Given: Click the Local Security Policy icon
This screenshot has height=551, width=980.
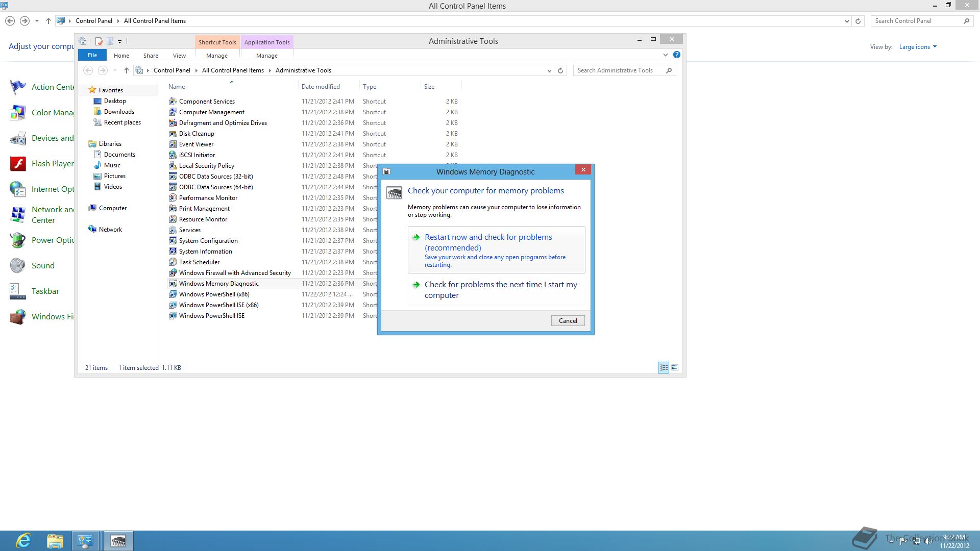Looking at the screenshot, I should coord(173,166).
